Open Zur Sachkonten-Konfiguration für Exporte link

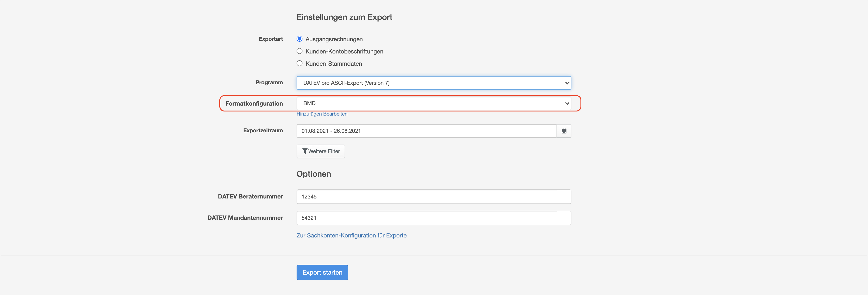click(x=351, y=235)
